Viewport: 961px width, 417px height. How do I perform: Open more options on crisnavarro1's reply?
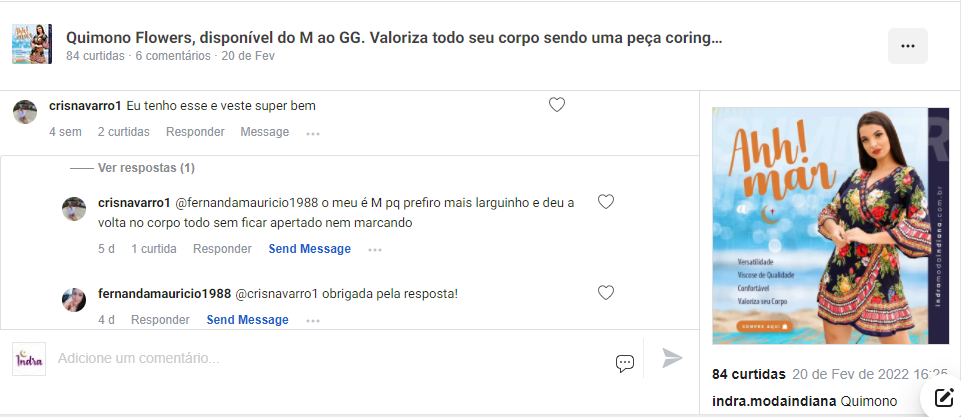click(x=374, y=250)
